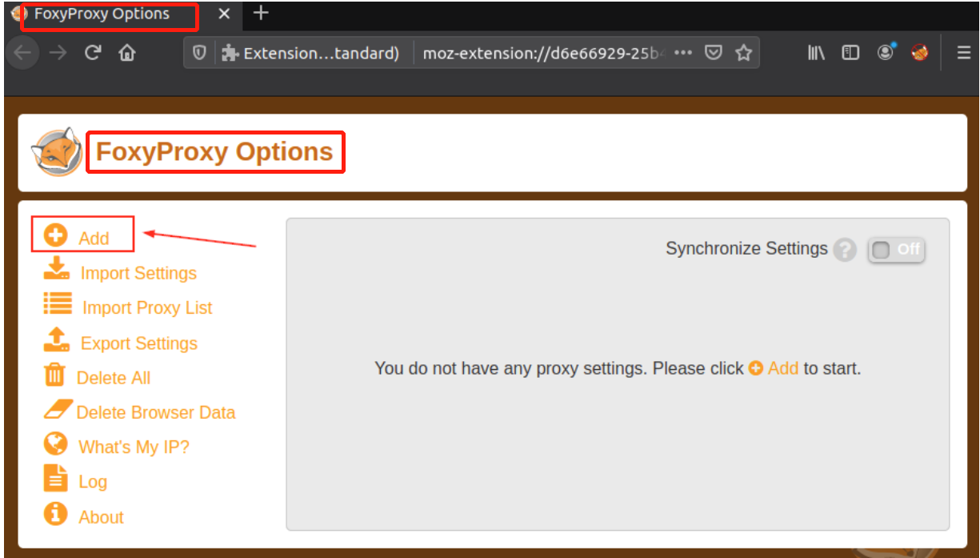Click the About info icon
This screenshot has width=980, height=558.
56,514
